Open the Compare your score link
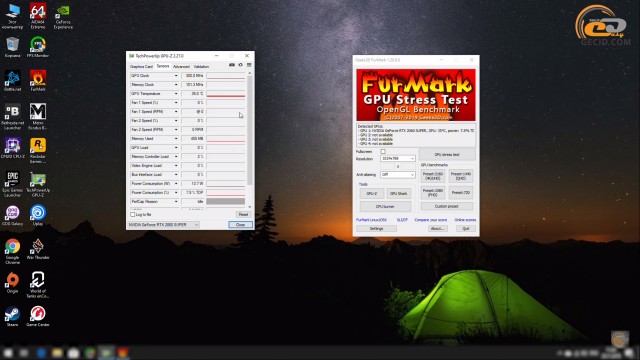The width and height of the screenshot is (640, 360). (431, 220)
